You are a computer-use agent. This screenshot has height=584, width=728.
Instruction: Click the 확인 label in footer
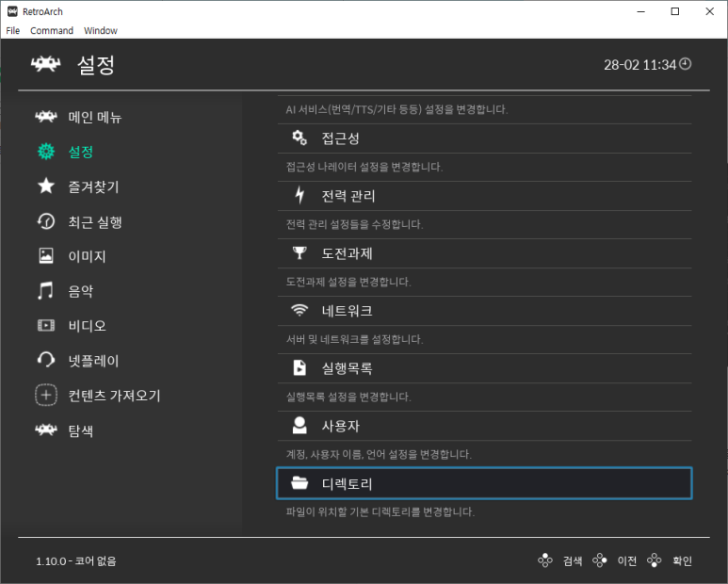pyautogui.click(x=682, y=560)
